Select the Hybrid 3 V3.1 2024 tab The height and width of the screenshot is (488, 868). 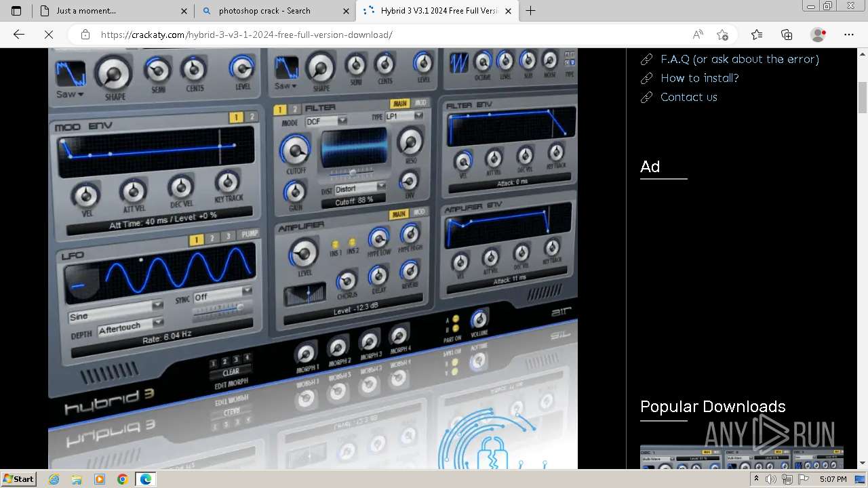coord(437,11)
